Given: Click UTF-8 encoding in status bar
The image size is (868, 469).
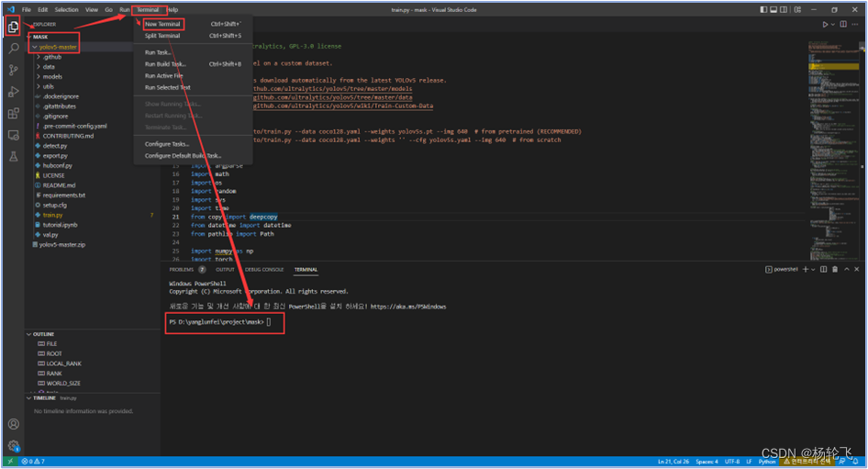Looking at the screenshot, I should [732, 461].
